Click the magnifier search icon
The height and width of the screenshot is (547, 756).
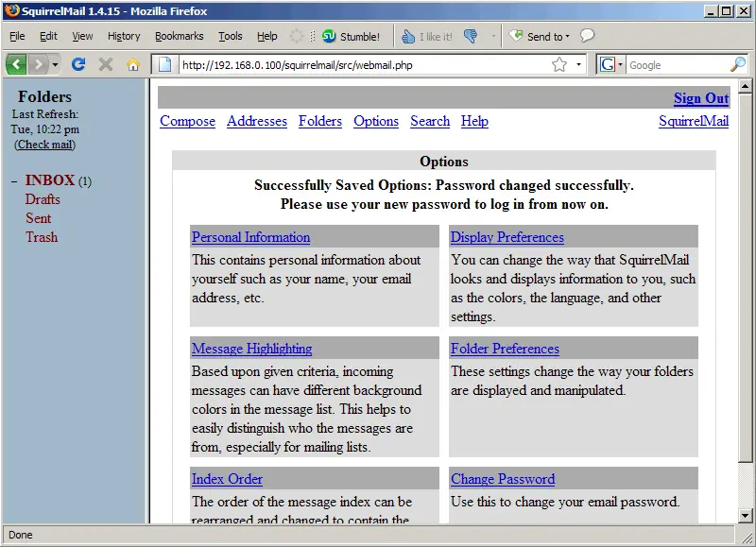click(738, 64)
